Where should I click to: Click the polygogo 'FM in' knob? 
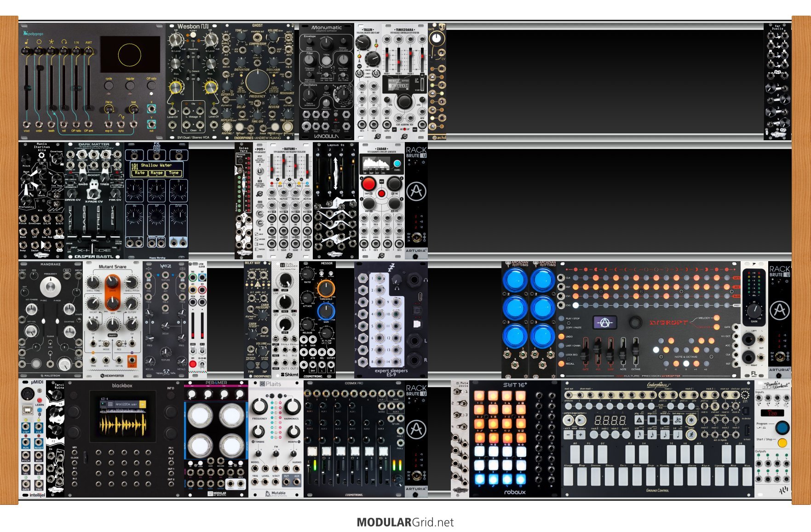pos(109,109)
